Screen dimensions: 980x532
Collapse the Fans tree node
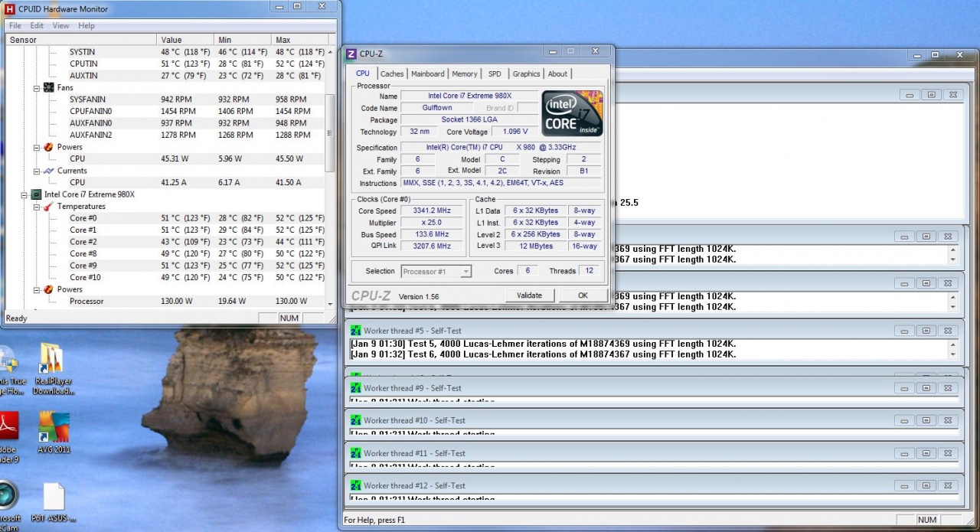[x=36, y=88]
